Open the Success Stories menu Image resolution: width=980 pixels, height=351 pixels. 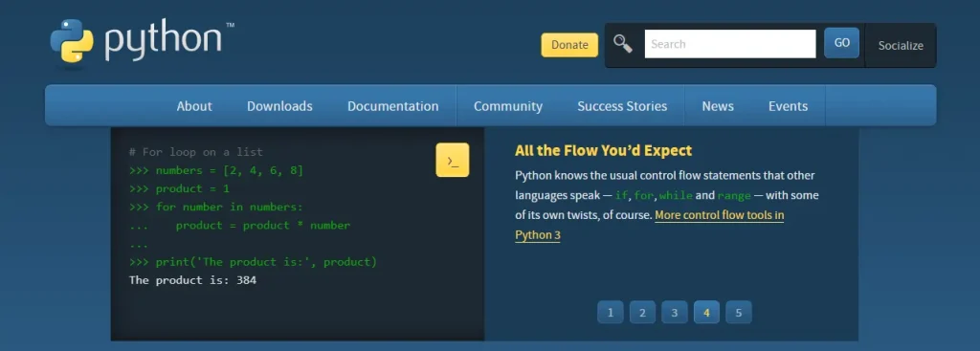pos(622,106)
